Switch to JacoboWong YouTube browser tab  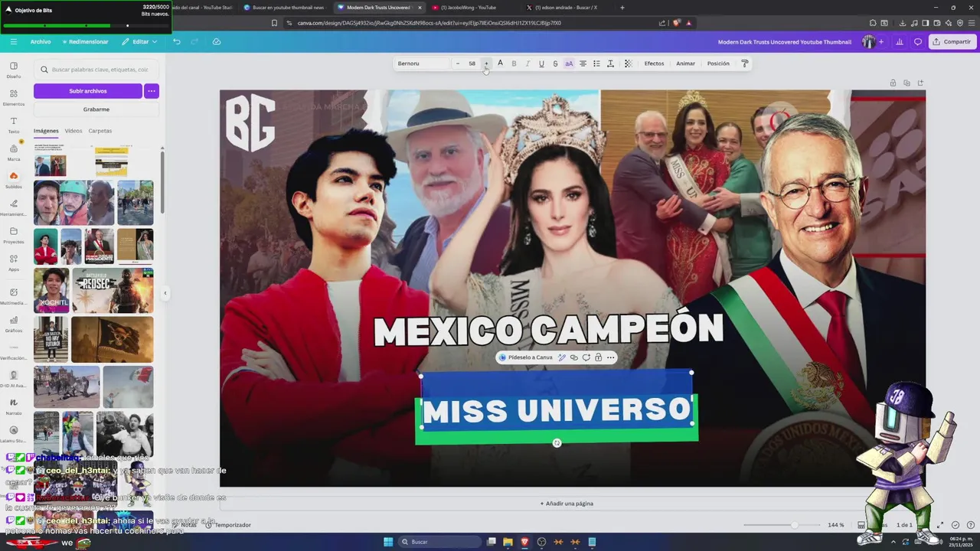(465, 8)
